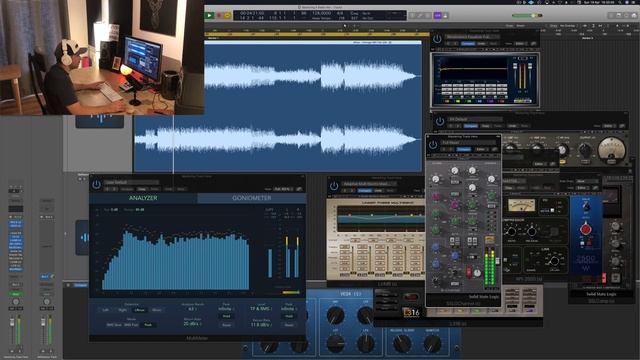This screenshot has width=640, height=360.
Task: Select Peak analyzer mode
Action: tap(148, 325)
